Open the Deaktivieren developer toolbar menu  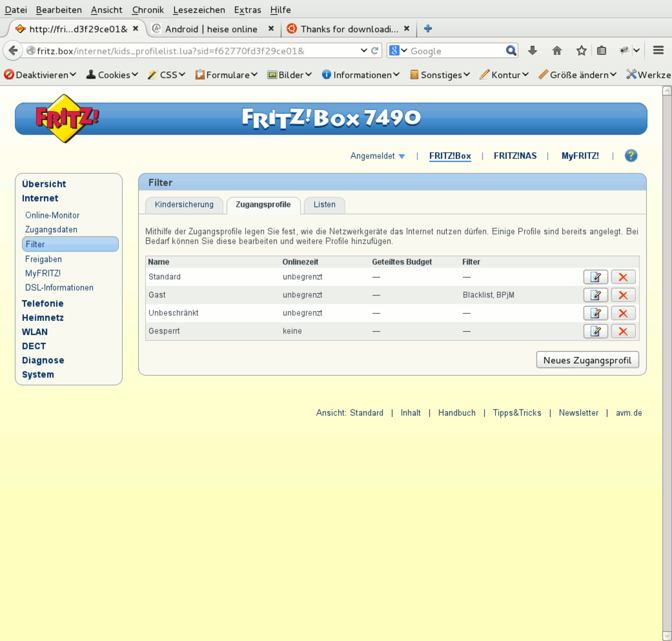40,75
